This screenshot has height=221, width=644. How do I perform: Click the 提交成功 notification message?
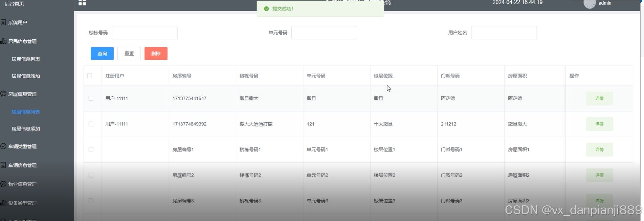tap(283, 9)
